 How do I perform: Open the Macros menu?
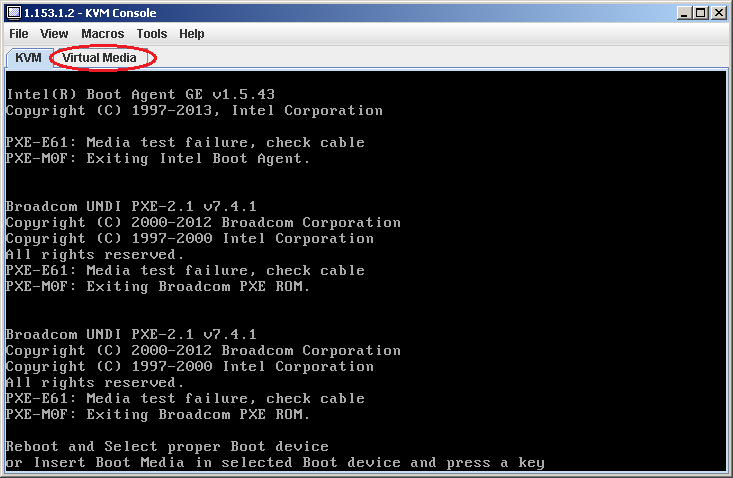pos(102,34)
